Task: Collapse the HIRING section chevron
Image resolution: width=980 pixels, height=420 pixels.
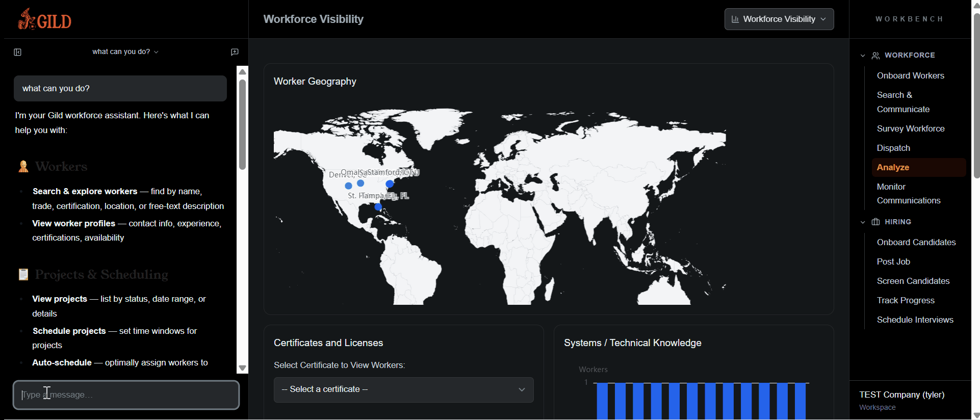Action: click(863, 222)
